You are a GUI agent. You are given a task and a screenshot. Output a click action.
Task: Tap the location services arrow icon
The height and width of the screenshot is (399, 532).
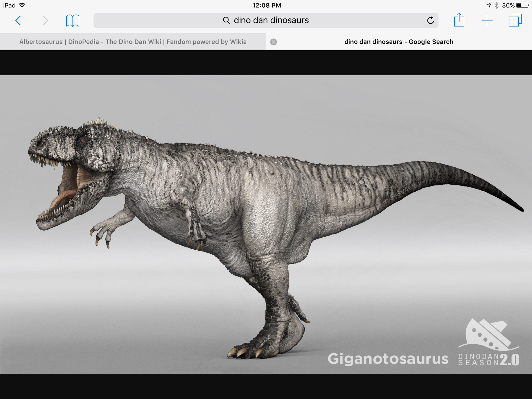pyautogui.click(x=489, y=5)
